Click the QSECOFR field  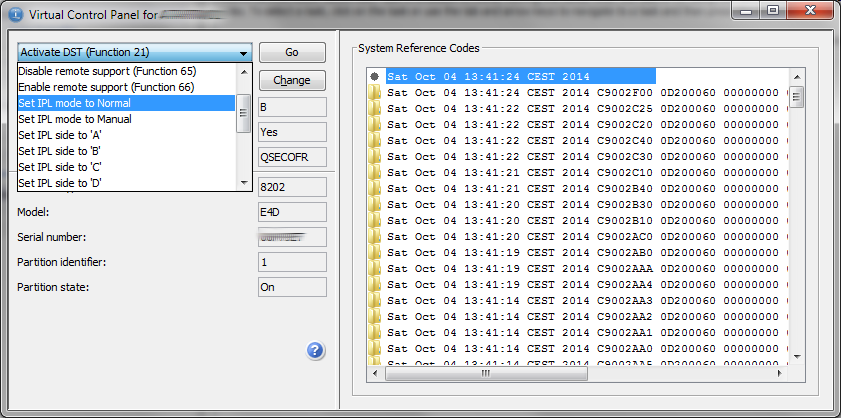(292, 157)
